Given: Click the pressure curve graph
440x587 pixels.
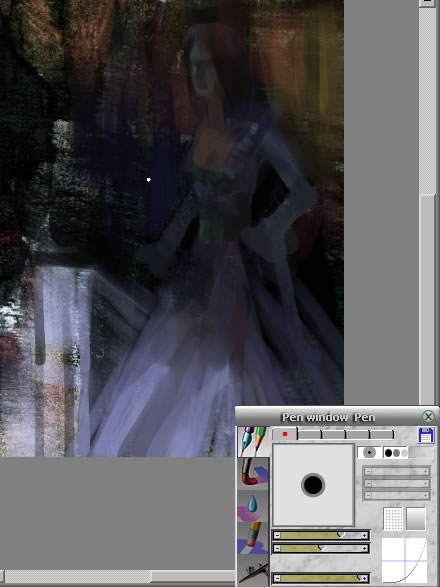Looking at the screenshot, I should [x=404, y=560].
